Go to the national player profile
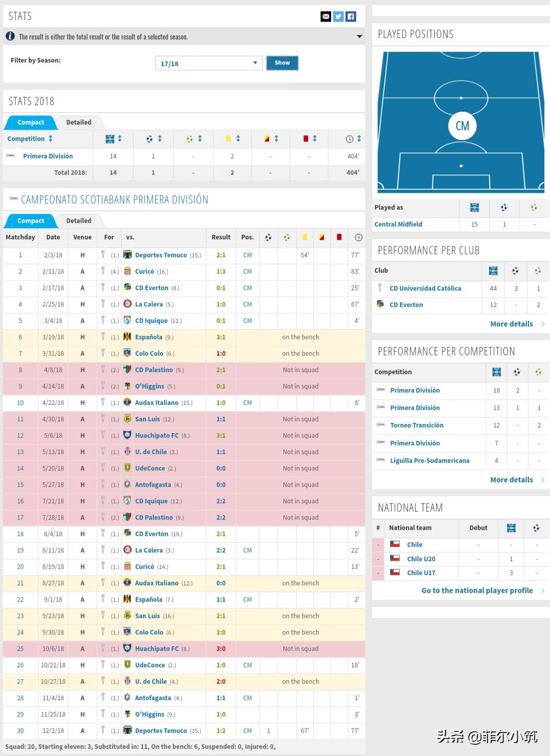Screen dimensions: 550x756 pos(477,590)
